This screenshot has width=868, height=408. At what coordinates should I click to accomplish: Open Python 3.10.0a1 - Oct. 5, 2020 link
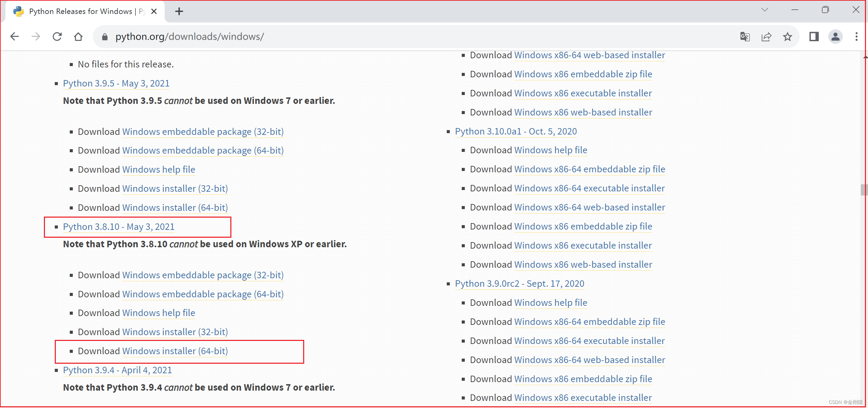(x=515, y=131)
